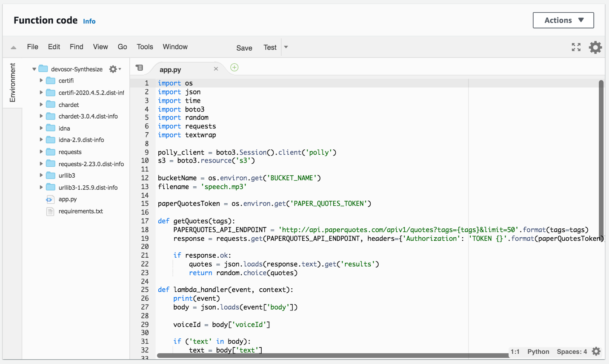Click the devosor-Synthesize folder settings gear
609x364 pixels.
pos(113,69)
